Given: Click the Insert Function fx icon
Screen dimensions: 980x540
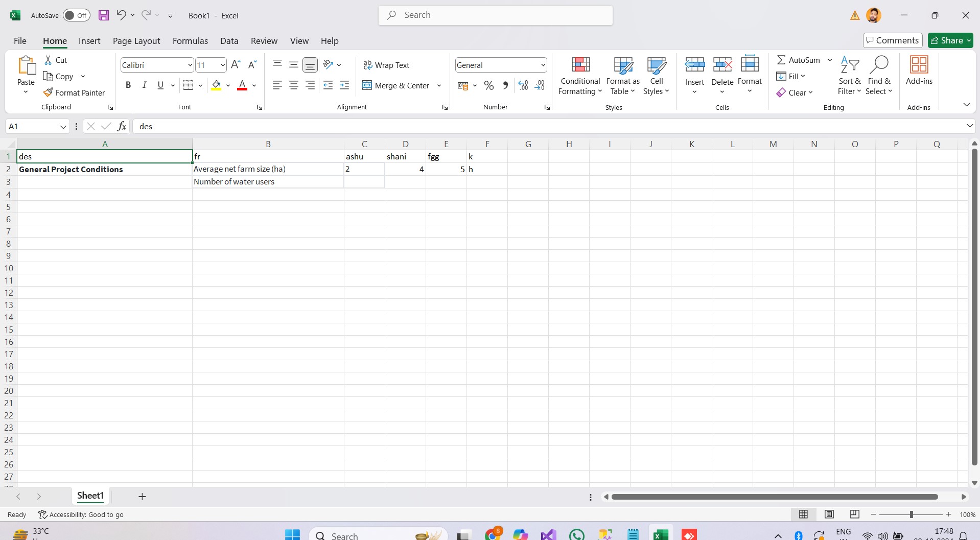Looking at the screenshot, I should pos(122,126).
